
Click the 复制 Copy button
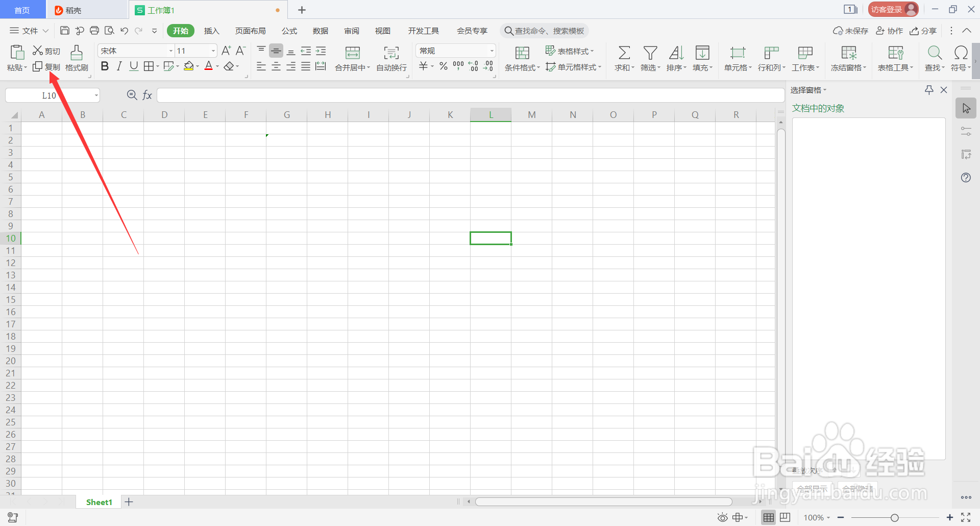tap(46, 67)
